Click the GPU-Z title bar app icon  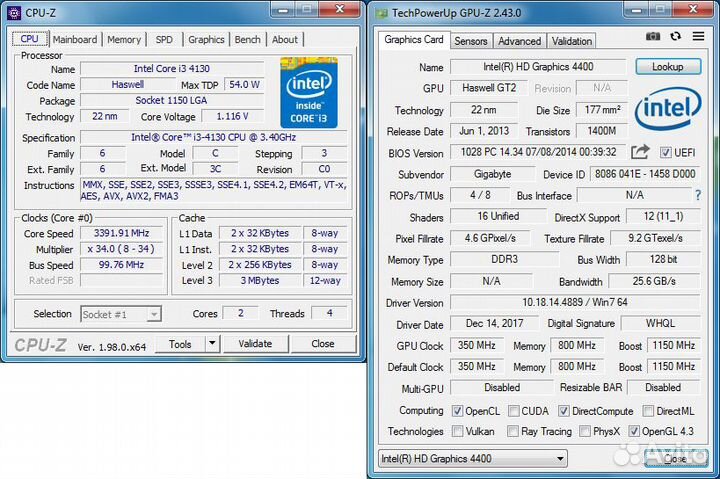tap(382, 13)
